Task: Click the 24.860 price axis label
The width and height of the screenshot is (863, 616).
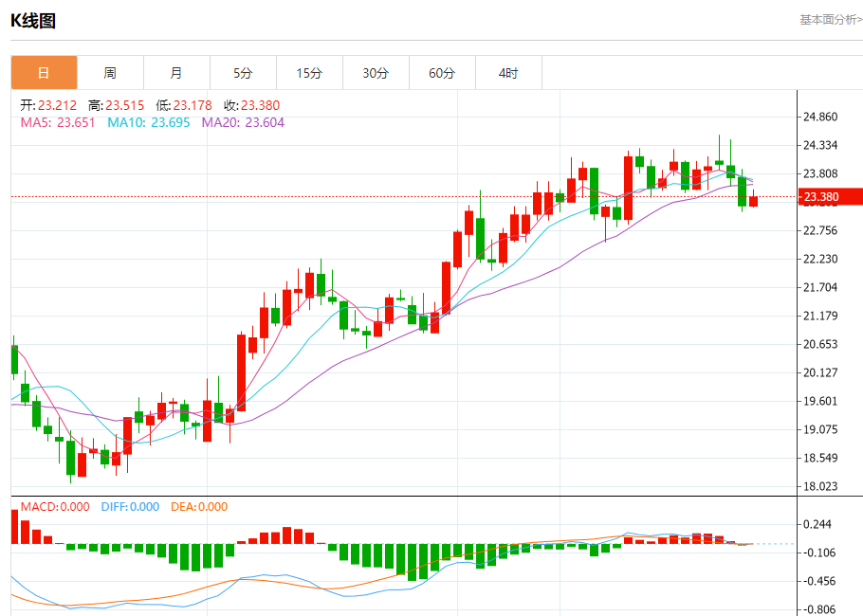Action: point(820,117)
